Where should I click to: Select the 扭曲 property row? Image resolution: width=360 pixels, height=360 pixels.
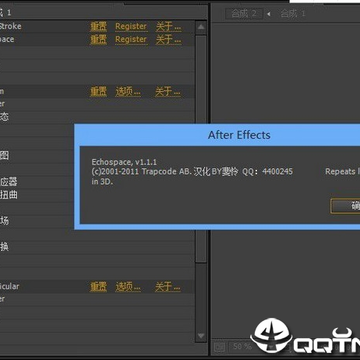point(97,195)
